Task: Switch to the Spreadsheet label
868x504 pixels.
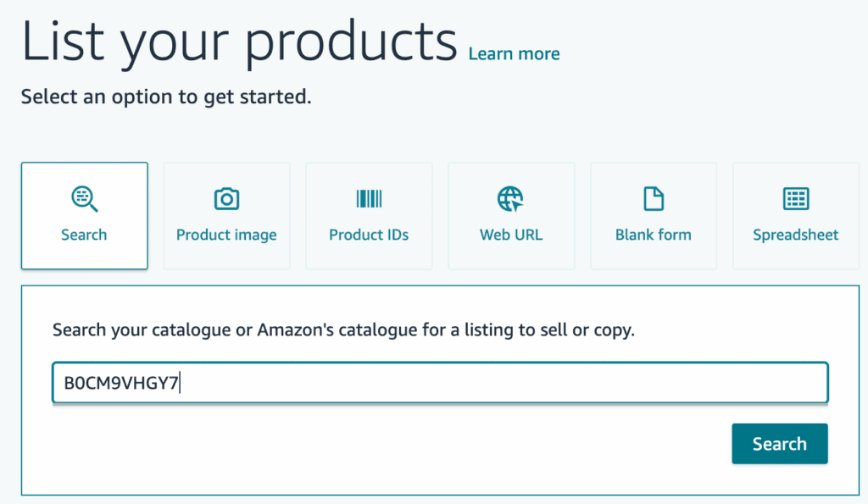Action: pyautogui.click(x=795, y=235)
